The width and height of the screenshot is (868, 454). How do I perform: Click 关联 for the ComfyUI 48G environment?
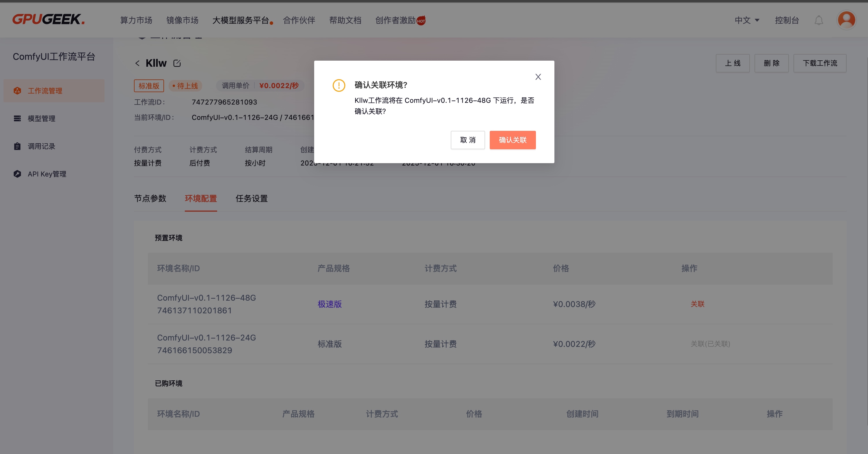coord(698,304)
